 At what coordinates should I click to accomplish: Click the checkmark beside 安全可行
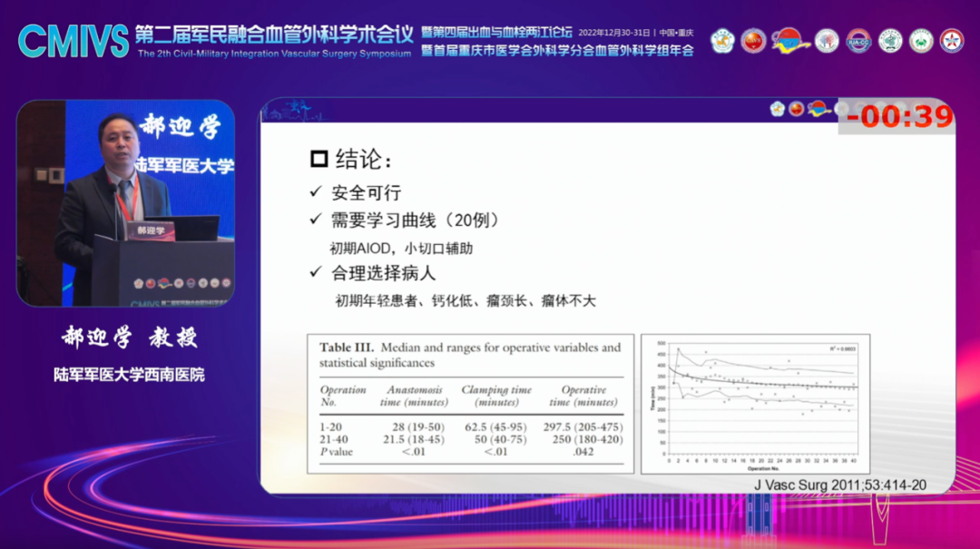tap(316, 191)
